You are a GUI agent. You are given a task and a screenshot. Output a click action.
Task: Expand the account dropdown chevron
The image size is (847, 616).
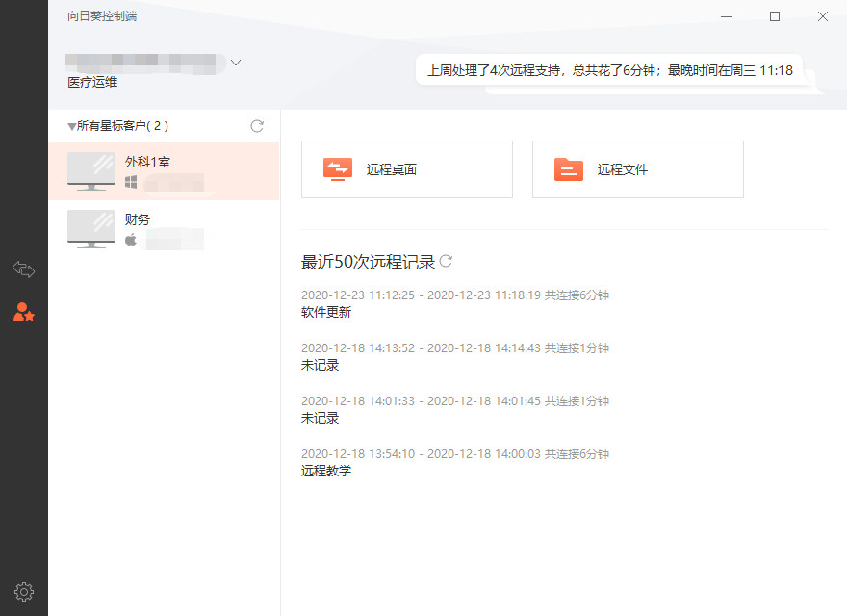pos(236,63)
